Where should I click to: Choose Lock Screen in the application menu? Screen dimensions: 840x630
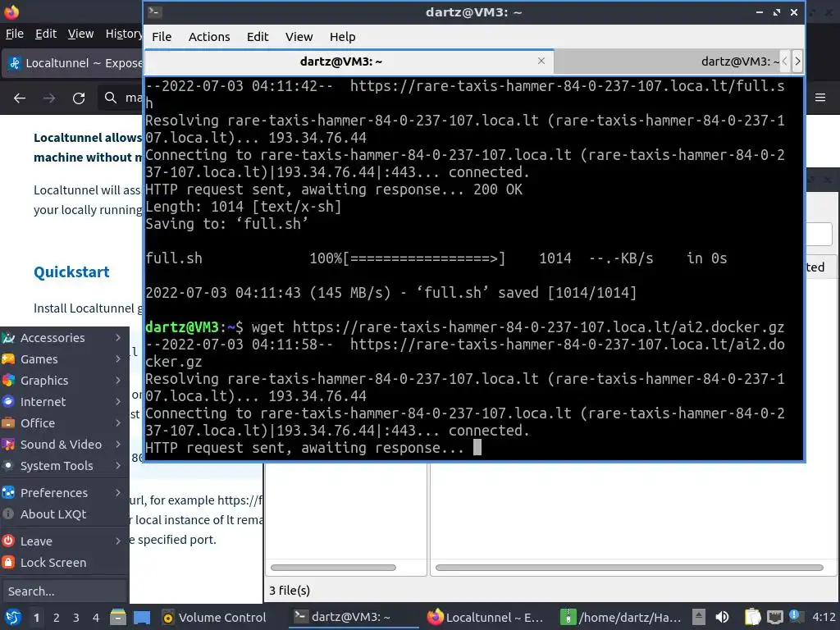click(x=64, y=563)
